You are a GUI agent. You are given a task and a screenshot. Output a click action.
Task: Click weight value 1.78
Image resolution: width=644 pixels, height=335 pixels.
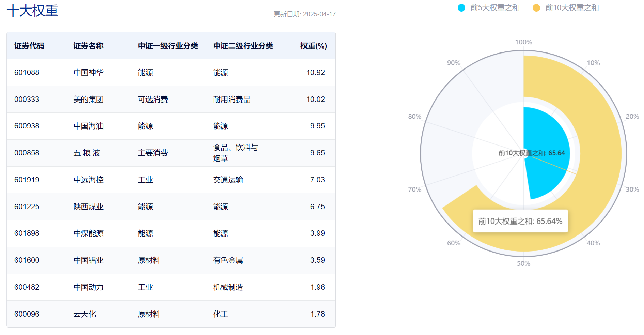pos(317,314)
